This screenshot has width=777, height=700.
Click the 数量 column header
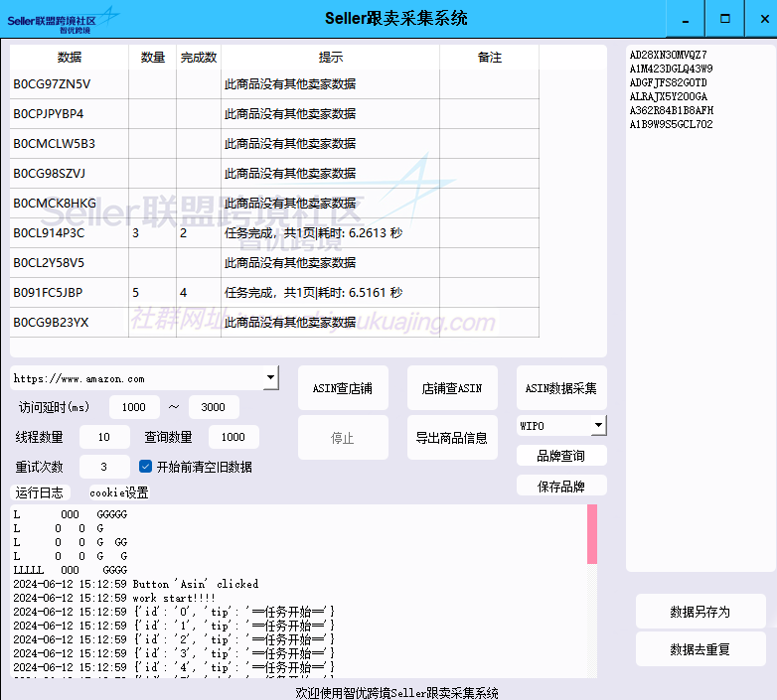153,58
